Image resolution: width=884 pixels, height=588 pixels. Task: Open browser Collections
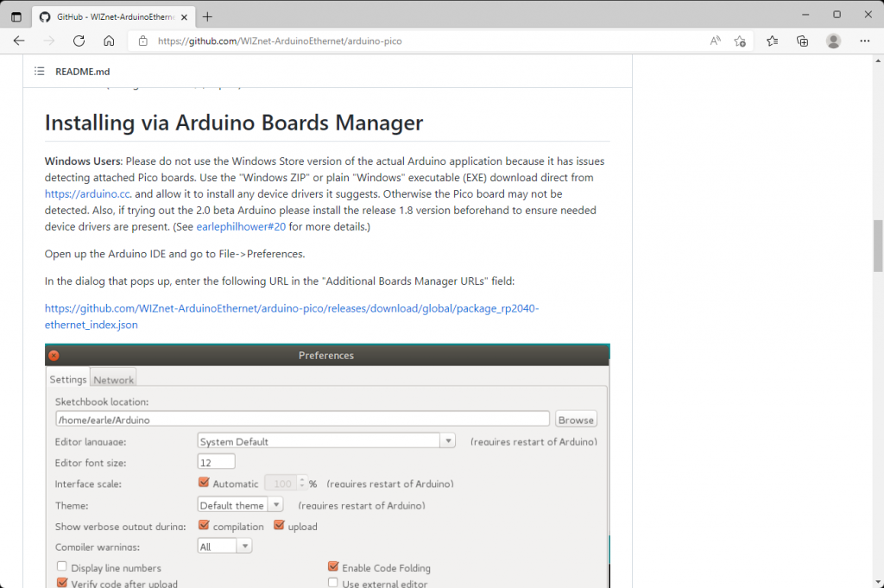coord(802,41)
